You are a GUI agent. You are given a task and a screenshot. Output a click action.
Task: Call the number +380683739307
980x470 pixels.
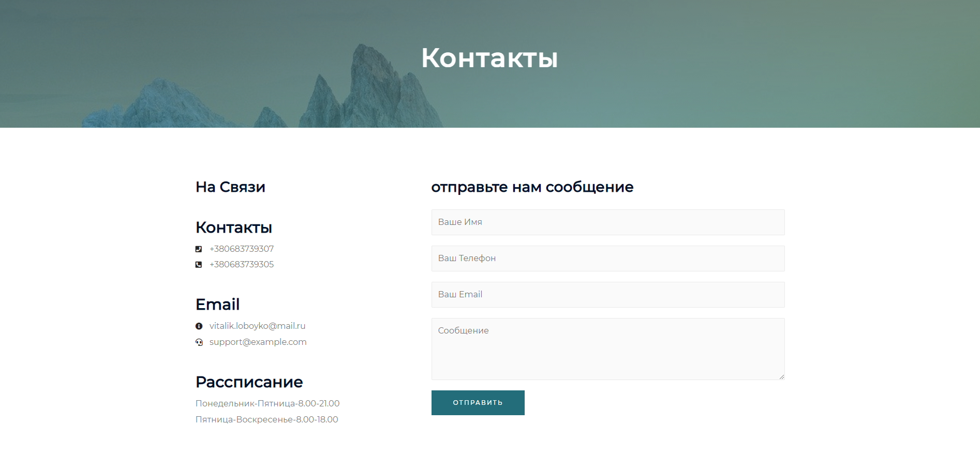(x=242, y=249)
